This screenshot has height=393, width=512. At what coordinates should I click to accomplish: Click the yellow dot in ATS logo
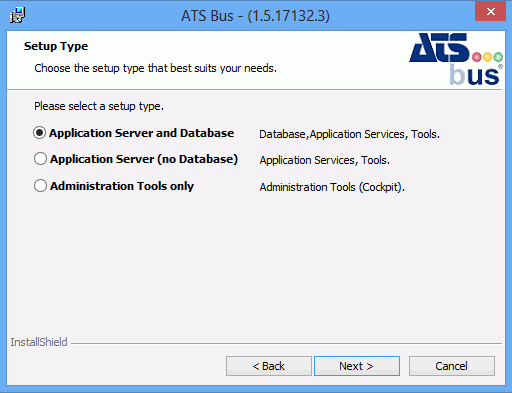point(487,57)
